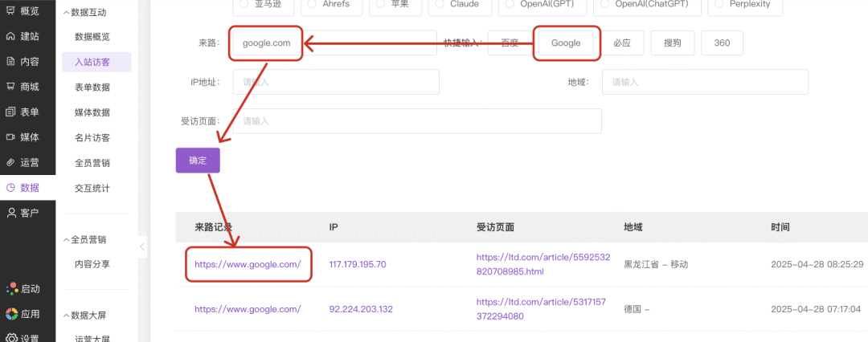Open google.com referrer link for IP 117.179.195.70

[x=248, y=264]
